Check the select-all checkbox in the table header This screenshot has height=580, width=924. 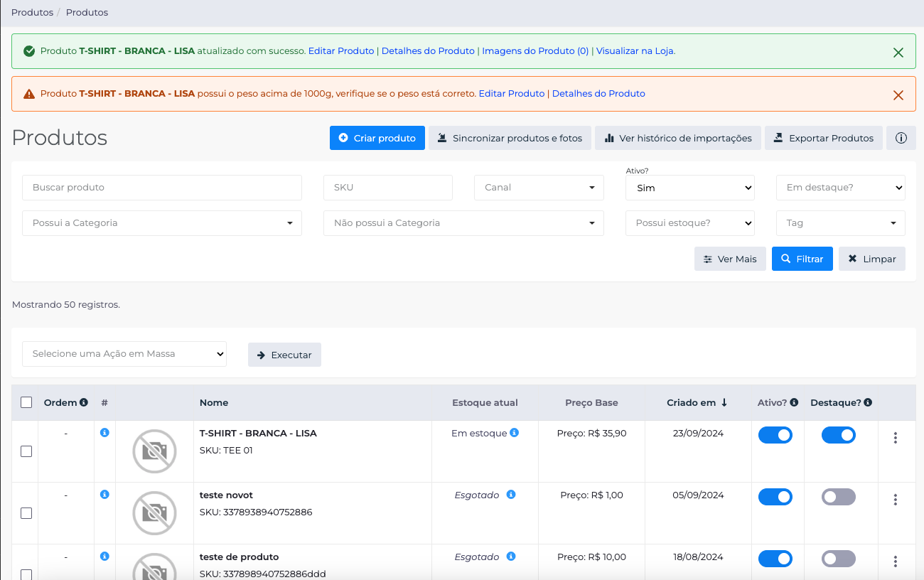pyautogui.click(x=26, y=402)
